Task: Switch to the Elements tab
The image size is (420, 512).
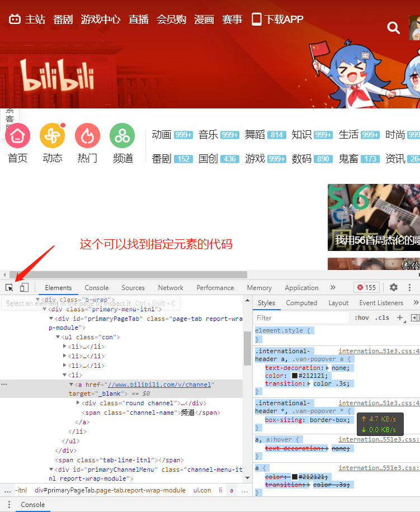Action: click(x=58, y=288)
